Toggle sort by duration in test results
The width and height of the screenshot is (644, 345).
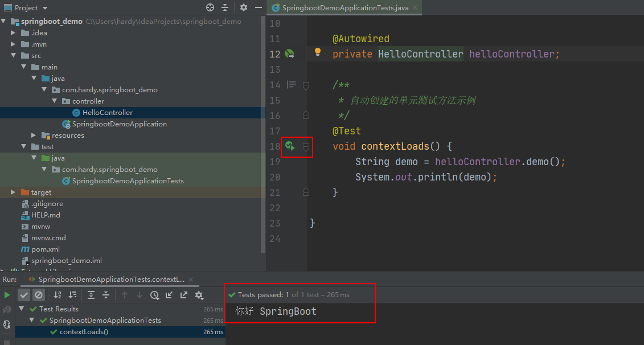[72, 295]
